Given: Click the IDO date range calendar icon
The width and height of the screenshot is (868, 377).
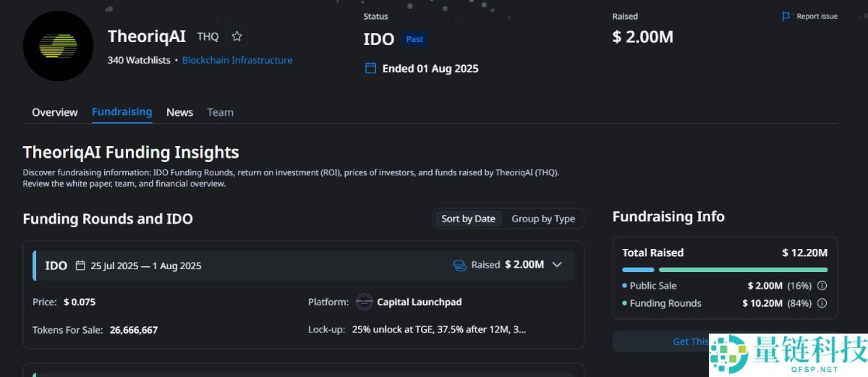Looking at the screenshot, I should point(80,266).
